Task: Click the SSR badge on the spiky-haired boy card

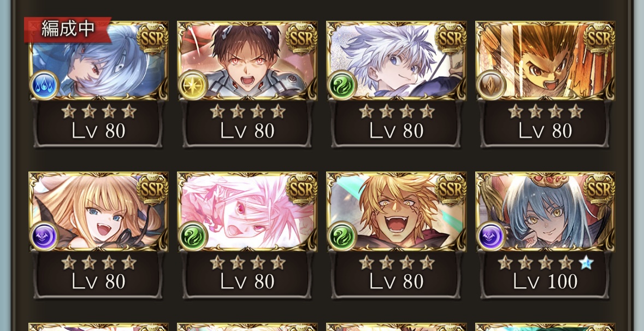Action: pos(599,38)
